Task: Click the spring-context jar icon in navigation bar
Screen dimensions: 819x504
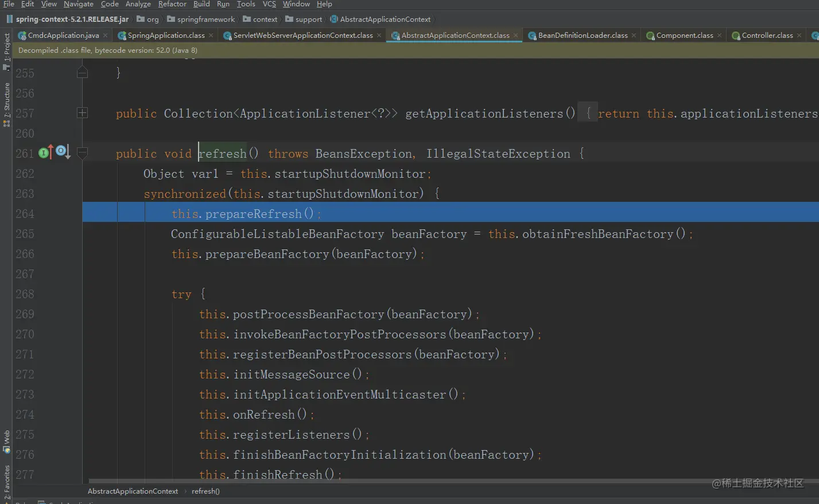Action: (9, 19)
